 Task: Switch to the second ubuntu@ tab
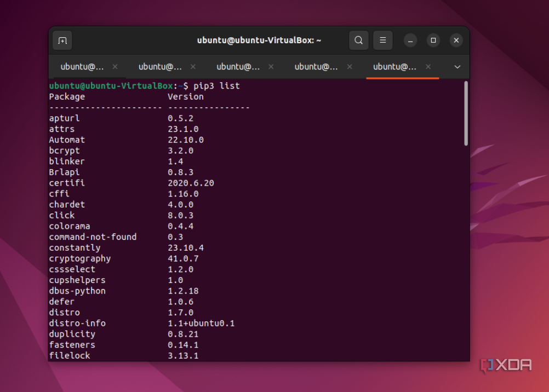160,67
